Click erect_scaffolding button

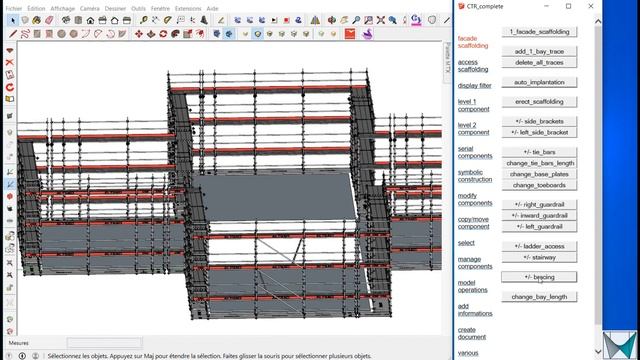(x=539, y=102)
